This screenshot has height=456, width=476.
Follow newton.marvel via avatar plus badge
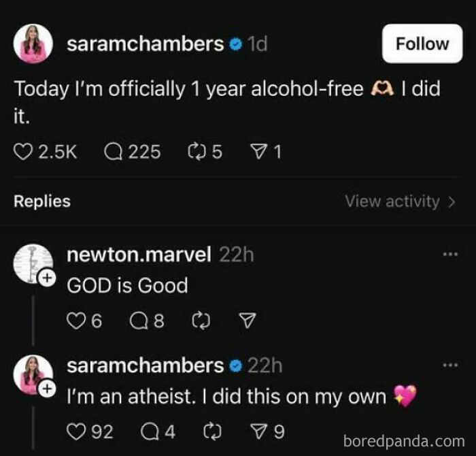tap(47, 278)
